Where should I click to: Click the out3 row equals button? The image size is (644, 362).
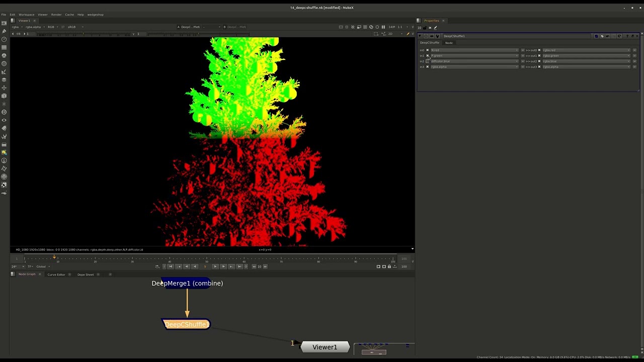[634, 67]
